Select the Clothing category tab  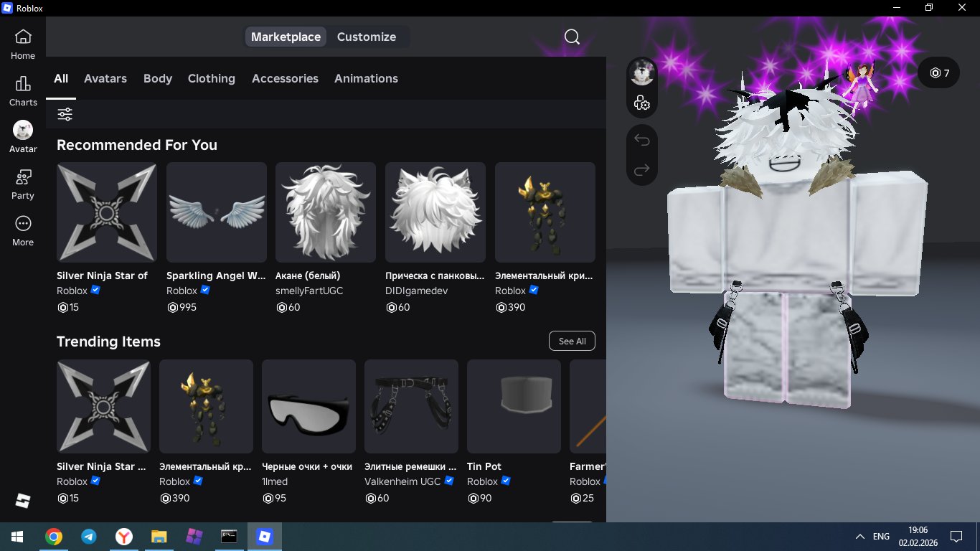coord(212,78)
